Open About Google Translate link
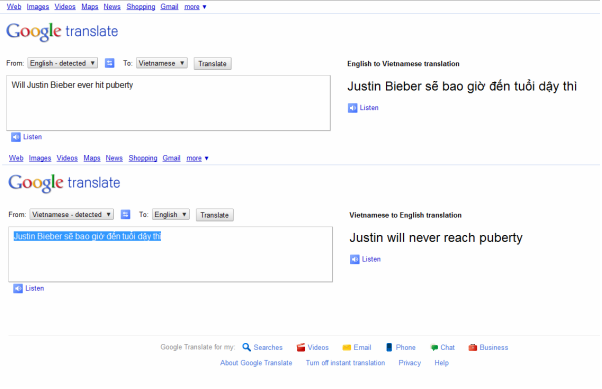 click(x=256, y=363)
